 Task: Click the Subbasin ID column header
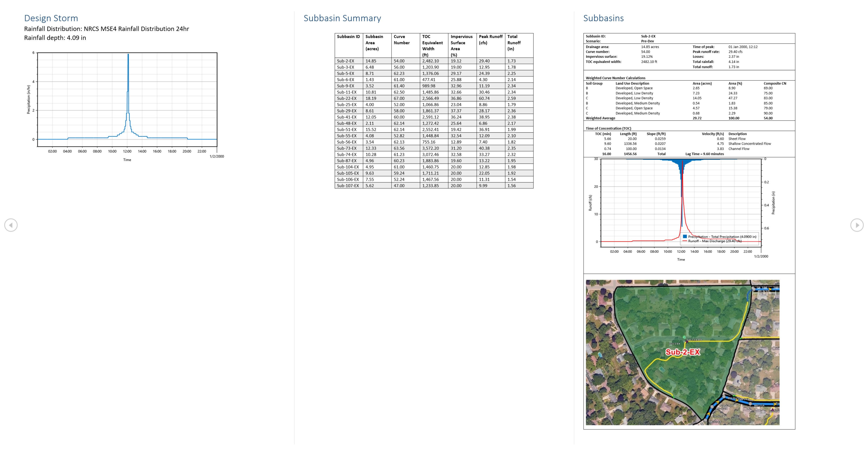tap(348, 37)
